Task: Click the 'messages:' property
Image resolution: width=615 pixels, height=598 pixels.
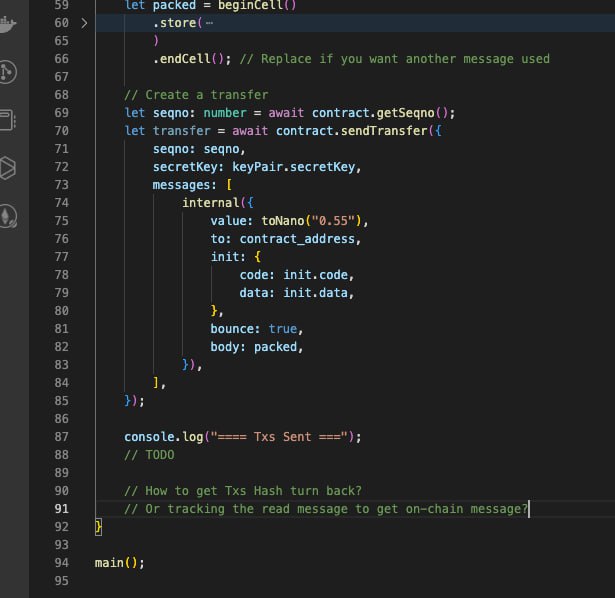Action: (x=184, y=185)
